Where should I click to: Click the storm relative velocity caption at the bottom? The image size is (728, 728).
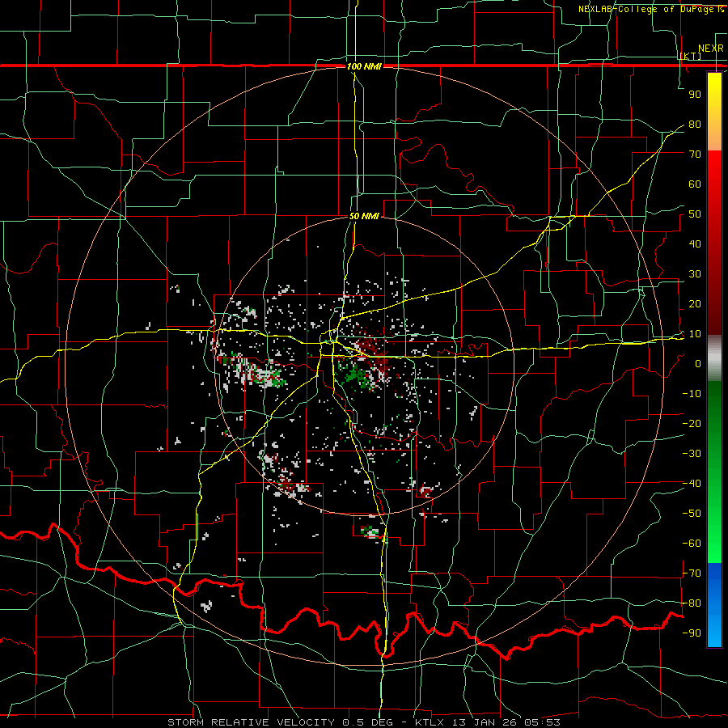pyautogui.click(x=363, y=722)
